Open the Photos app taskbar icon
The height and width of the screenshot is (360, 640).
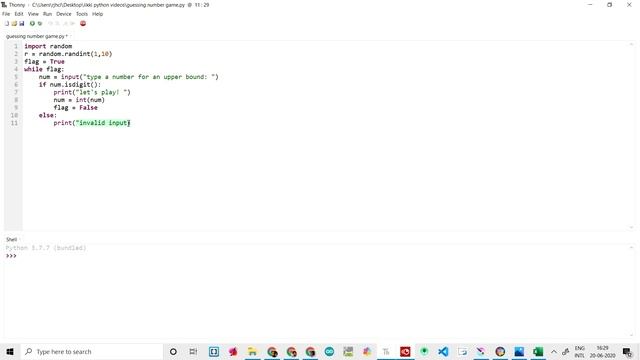coord(519,351)
